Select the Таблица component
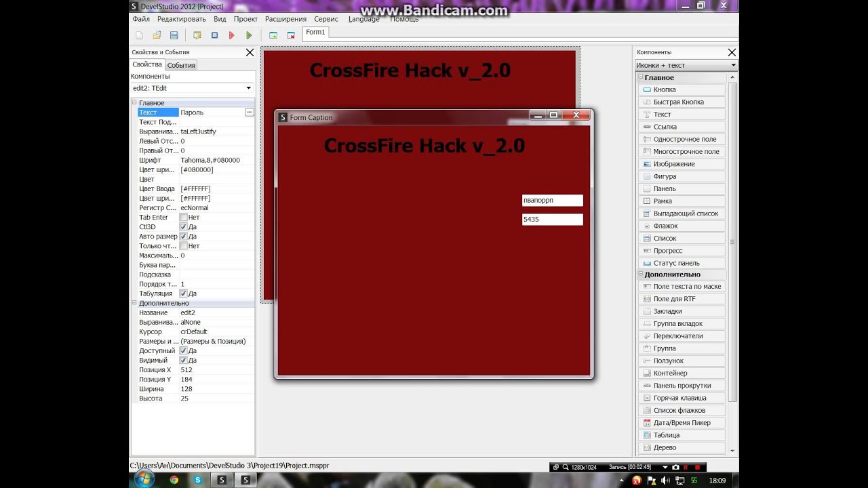 [682, 435]
